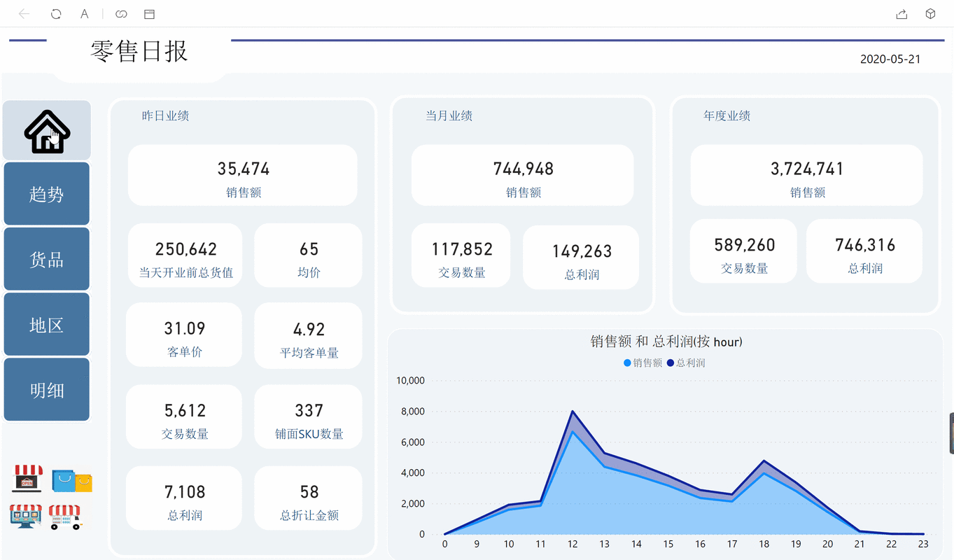The height and width of the screenshot is (560, 954).
Task: Switch to the 趋势 section
Action: click(46, 193)
